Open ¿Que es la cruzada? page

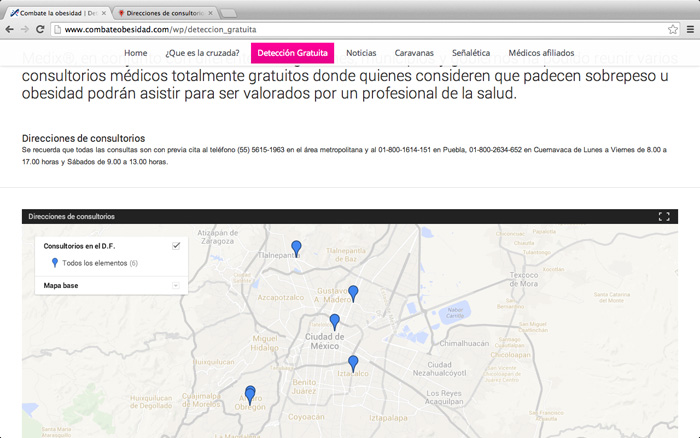[x=202, y=53]
